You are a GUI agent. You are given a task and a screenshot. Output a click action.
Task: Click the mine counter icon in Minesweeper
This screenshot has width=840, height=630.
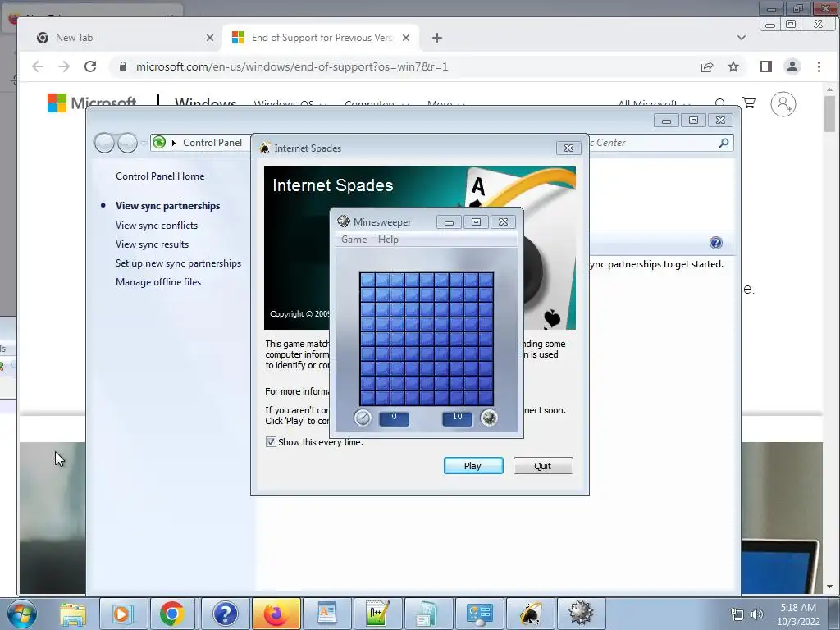489,418
